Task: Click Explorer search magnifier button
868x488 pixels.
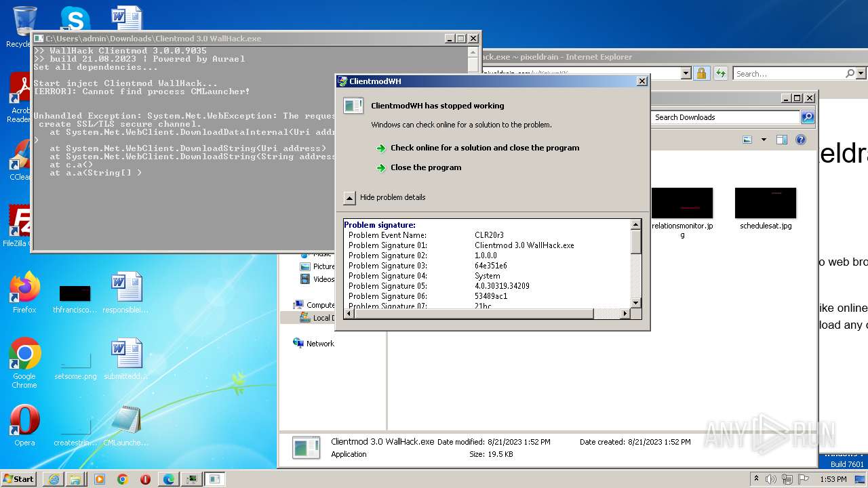Action: click(x=807, y=117)
